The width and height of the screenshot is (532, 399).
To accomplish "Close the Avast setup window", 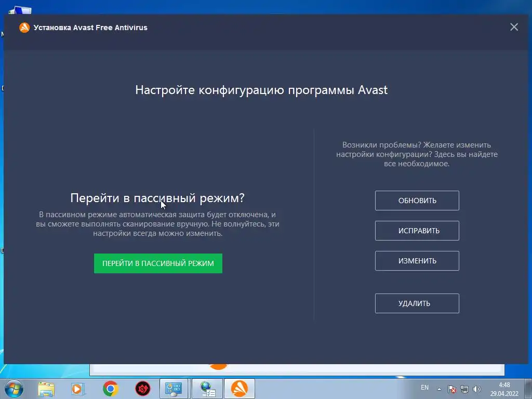I will [x=514, y=27].
